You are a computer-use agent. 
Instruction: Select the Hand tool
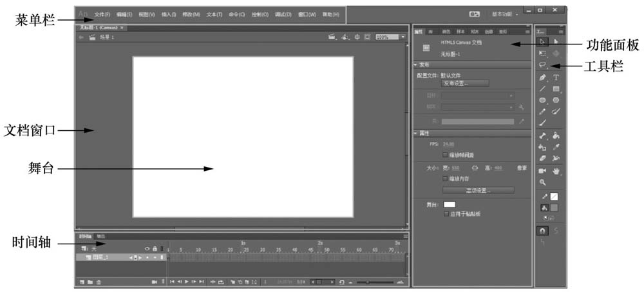pos(556,171)
